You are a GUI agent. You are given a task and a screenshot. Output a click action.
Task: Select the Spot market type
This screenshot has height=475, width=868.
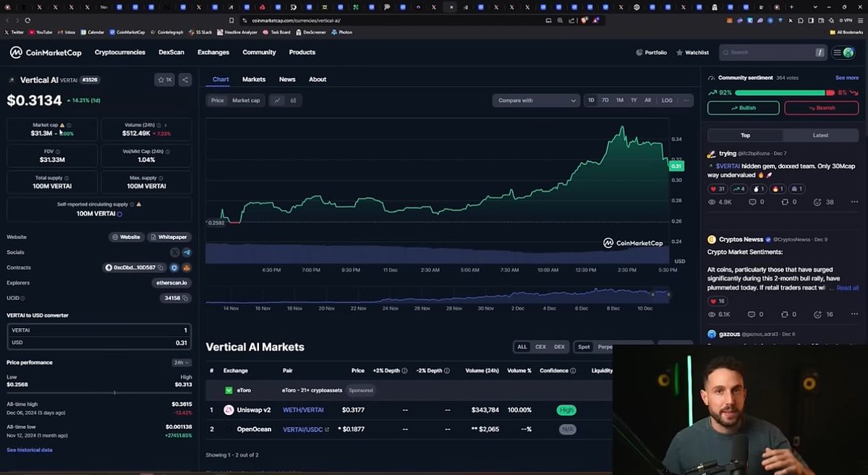584,347
